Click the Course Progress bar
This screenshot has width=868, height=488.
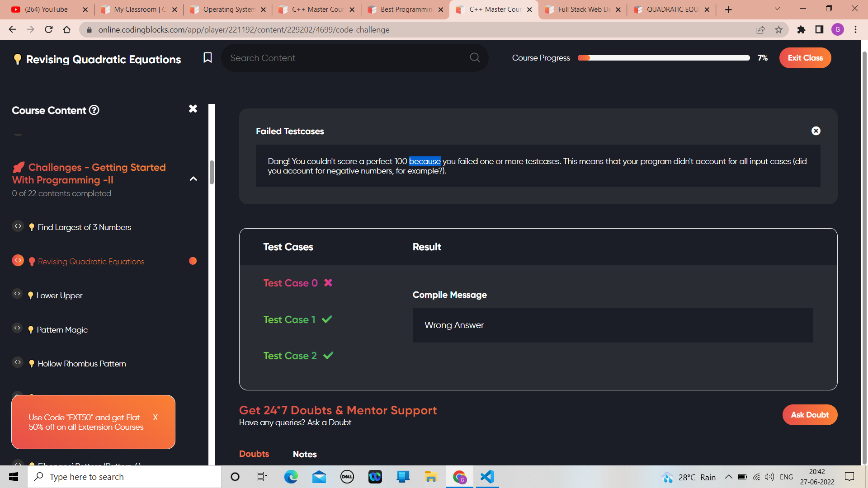pyautogui.click(x=663, y=58)
